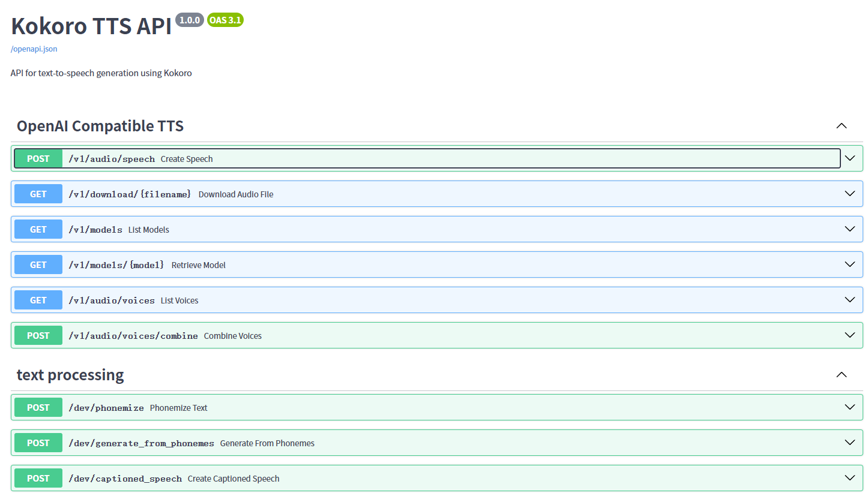
Task: Click POST badge for /v1/audio/speech
Action: pos(38,158)
